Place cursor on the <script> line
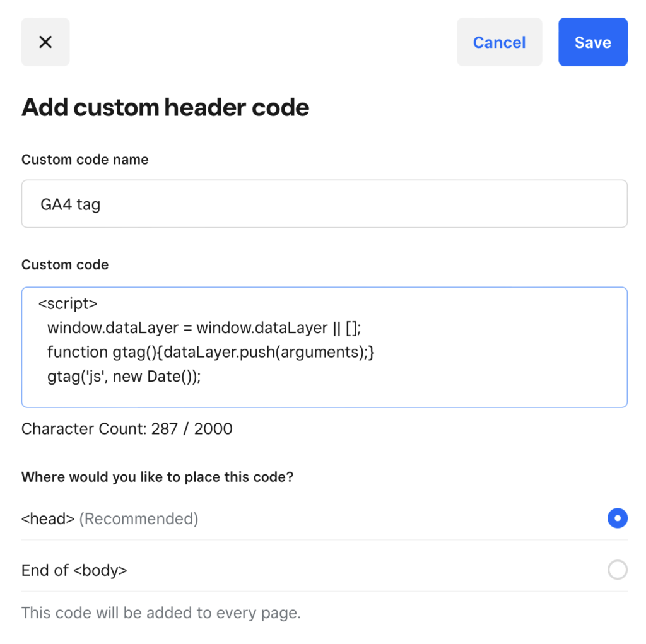 point(68,304)
